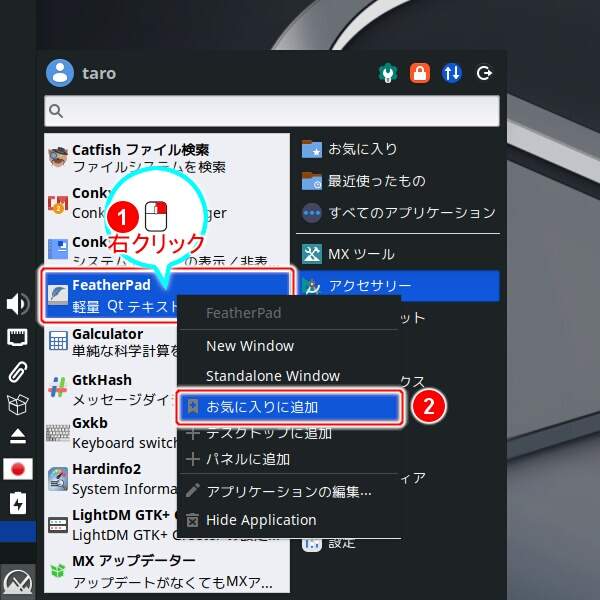600x600 pixels.
Task: Click the log out icon in menu header
Action: (x=485, y=73)
